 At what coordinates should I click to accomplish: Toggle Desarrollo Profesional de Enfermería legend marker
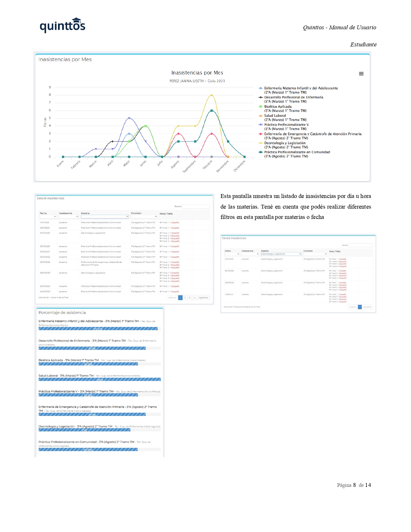(261, 97)
